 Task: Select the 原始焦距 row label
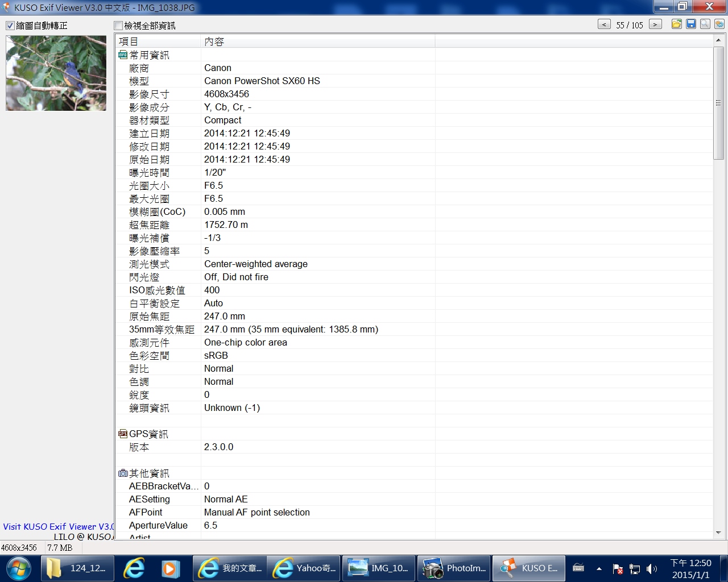[149, 317]
